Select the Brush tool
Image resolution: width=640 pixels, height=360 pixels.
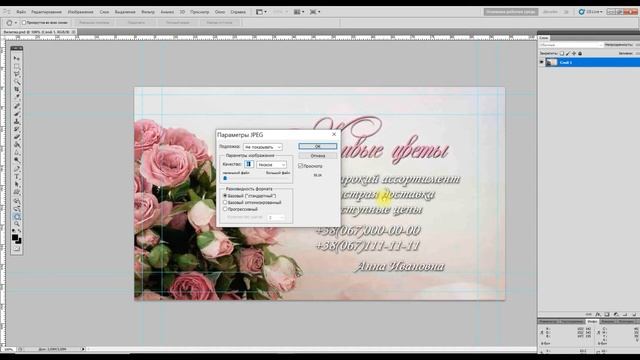tap(17, 114)
